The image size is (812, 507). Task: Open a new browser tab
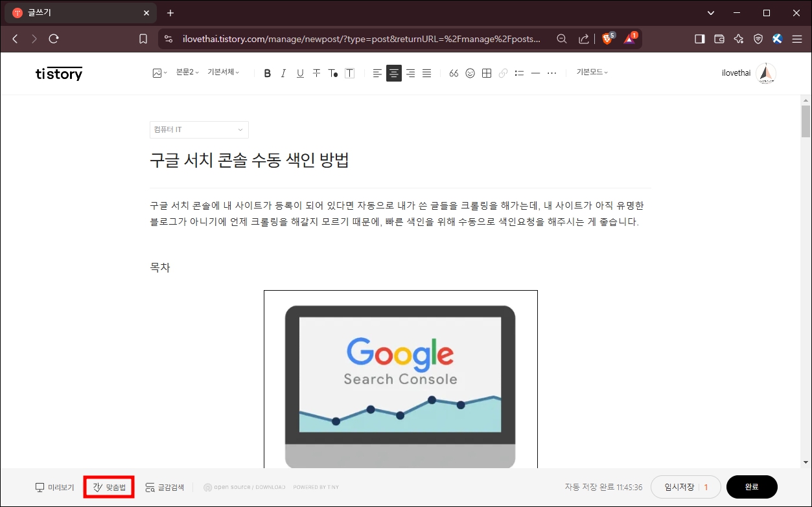(x=170, y=13)
